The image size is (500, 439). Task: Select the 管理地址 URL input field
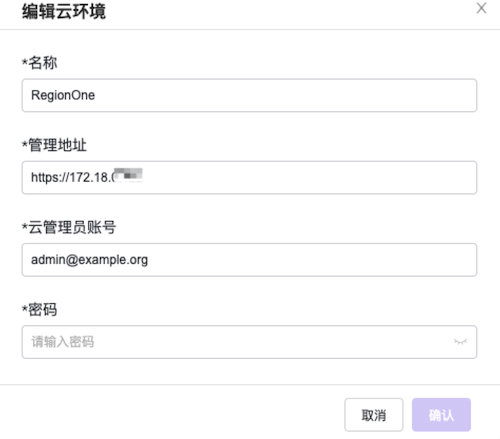249,177
